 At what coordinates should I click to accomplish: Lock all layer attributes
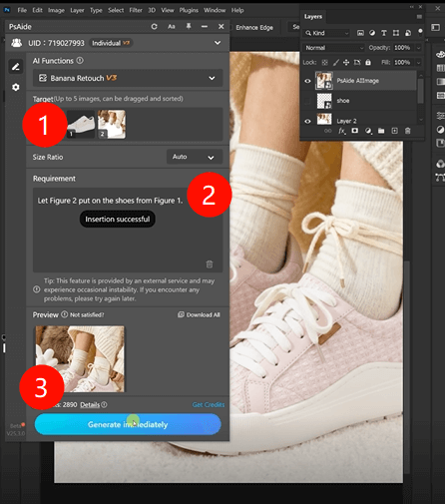pos(368,62)
